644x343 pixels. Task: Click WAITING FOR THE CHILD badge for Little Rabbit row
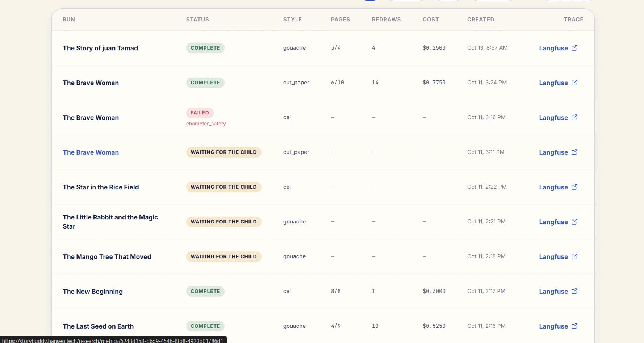pos(223,222)
